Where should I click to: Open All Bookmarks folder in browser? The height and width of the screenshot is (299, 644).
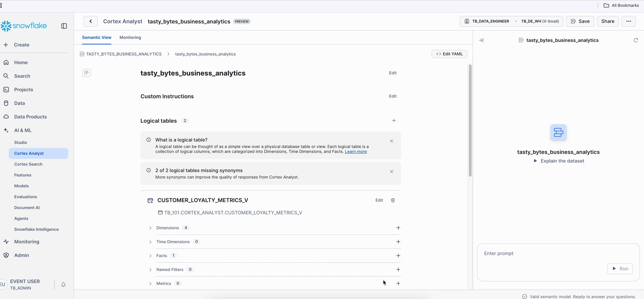point(621,5)
